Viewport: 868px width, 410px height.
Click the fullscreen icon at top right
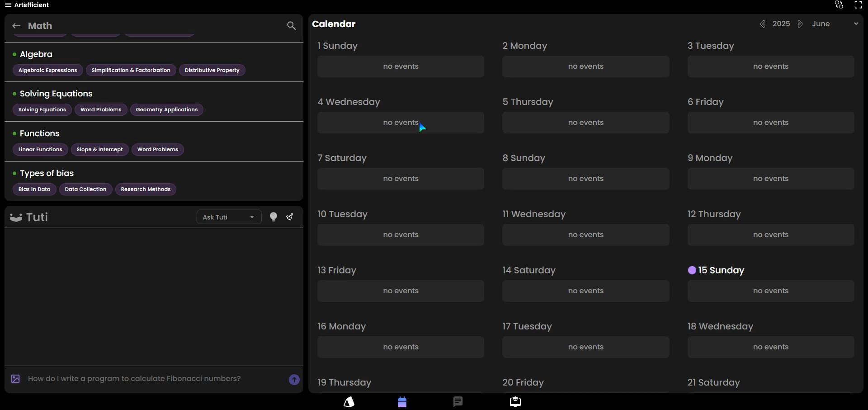858,5
